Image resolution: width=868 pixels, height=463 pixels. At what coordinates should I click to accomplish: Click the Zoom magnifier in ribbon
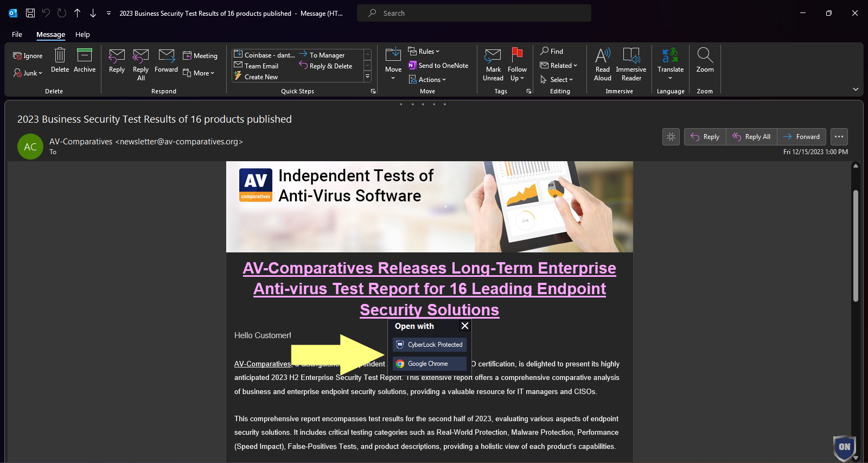tap(705, 60)
